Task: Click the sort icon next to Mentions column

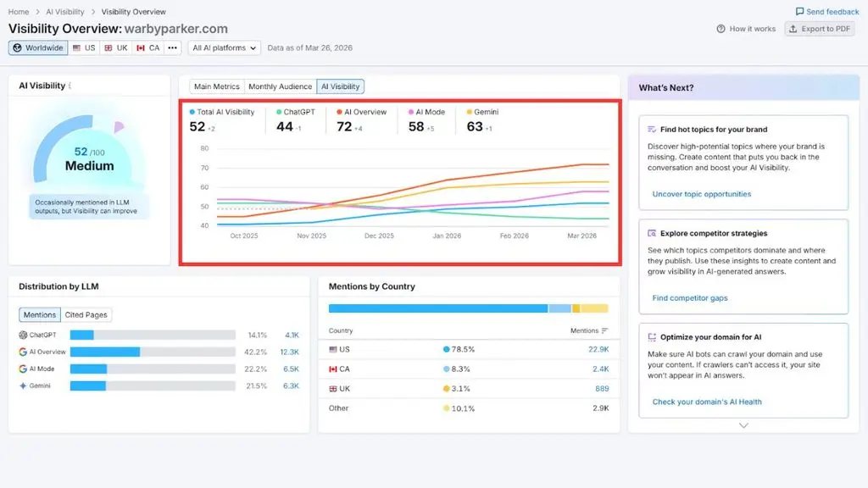Action: point(604,331)
